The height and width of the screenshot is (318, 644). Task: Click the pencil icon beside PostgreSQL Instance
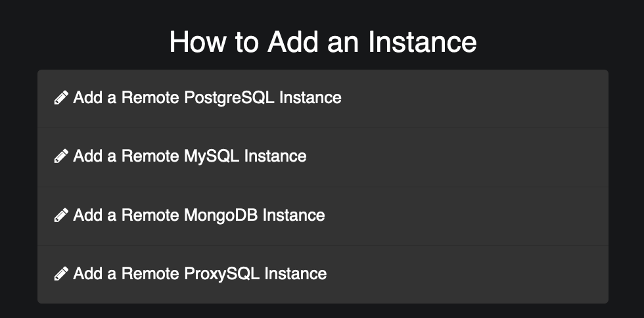coord(61,98)
